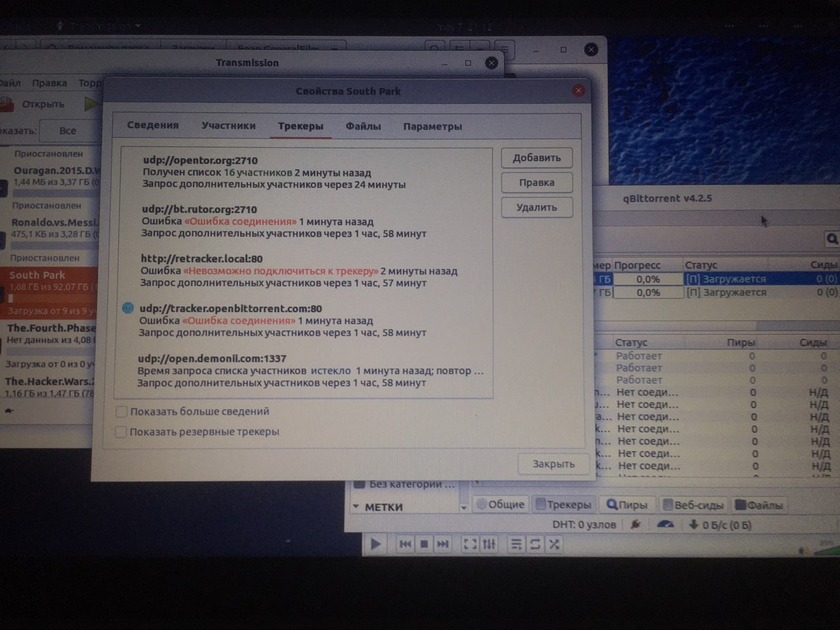840x630 pixels.
Task: Click Закрыть to dismiss properties dialog
Action: click(553, 464)
